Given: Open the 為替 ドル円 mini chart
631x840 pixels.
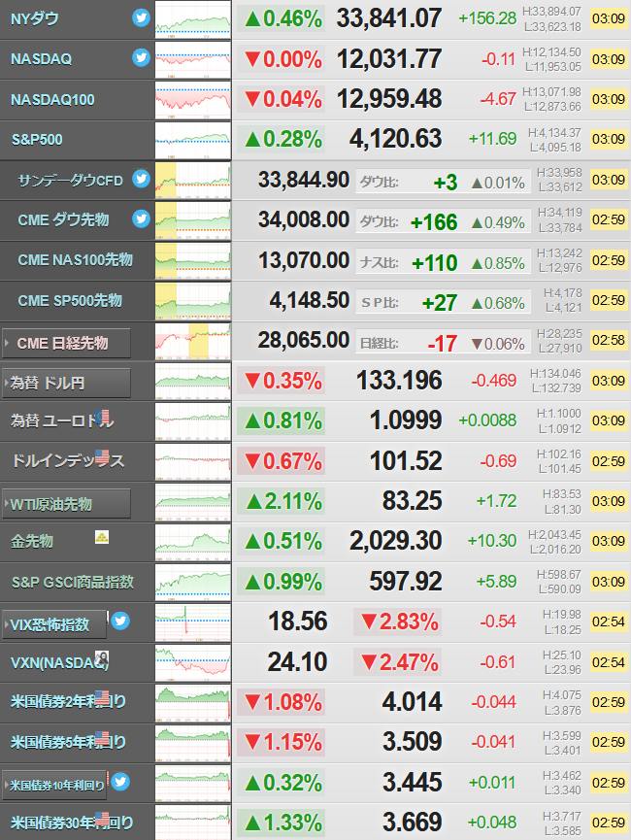Looking at the screenshot, I should click(x=193, y=382).
